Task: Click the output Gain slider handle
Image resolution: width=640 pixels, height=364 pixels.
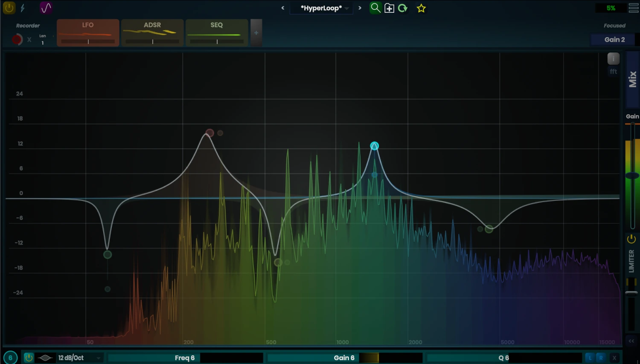Action: pos(632,175)
